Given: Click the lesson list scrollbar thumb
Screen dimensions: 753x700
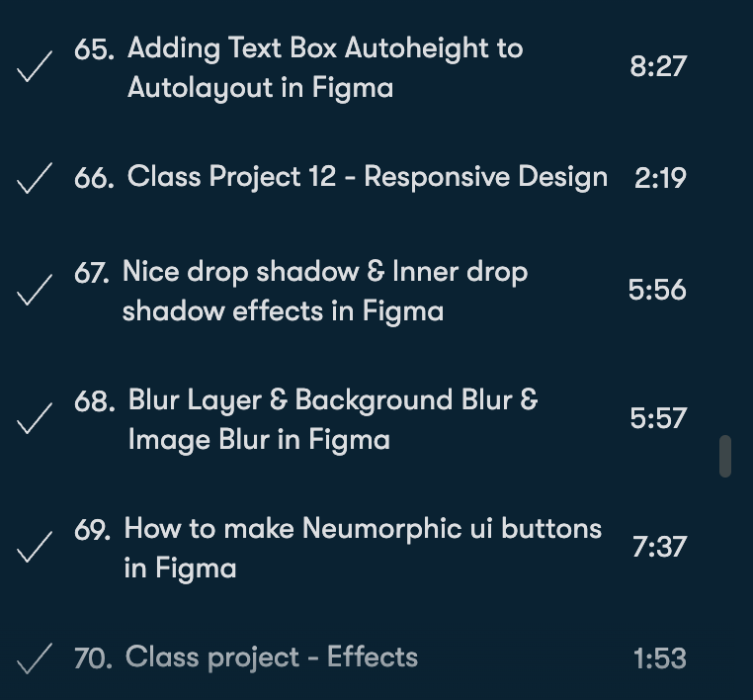Looking at the screenshot, I should pyautogui.click(x=725, y=455).
